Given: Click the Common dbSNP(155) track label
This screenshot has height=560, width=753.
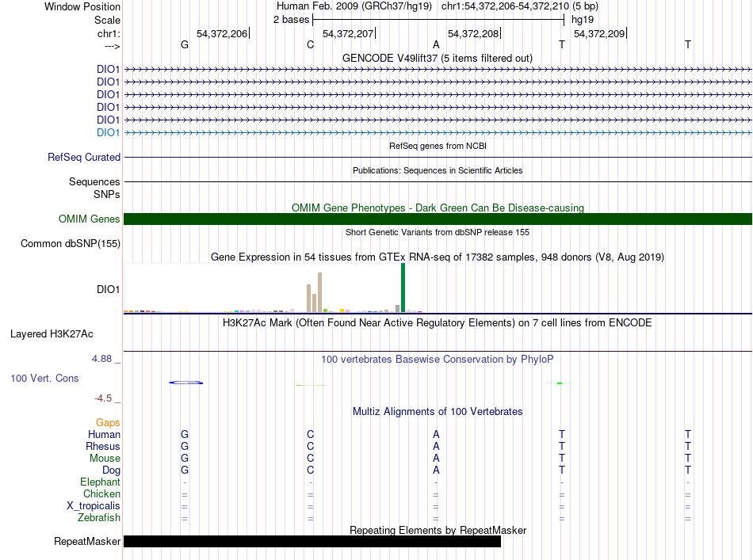Looking at the screenshot, I should 71,244.
